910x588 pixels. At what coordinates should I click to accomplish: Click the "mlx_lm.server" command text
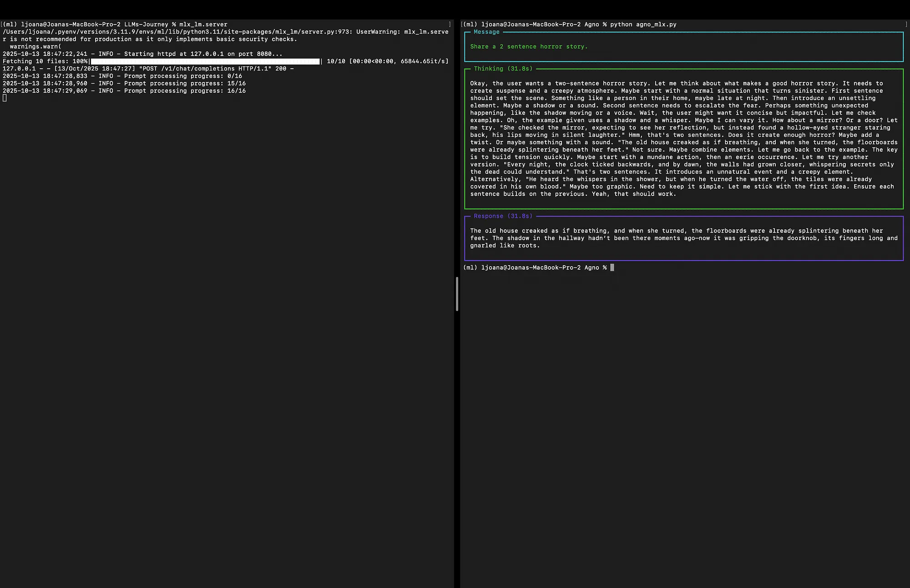pyautogui.click(x=203, y=25)
